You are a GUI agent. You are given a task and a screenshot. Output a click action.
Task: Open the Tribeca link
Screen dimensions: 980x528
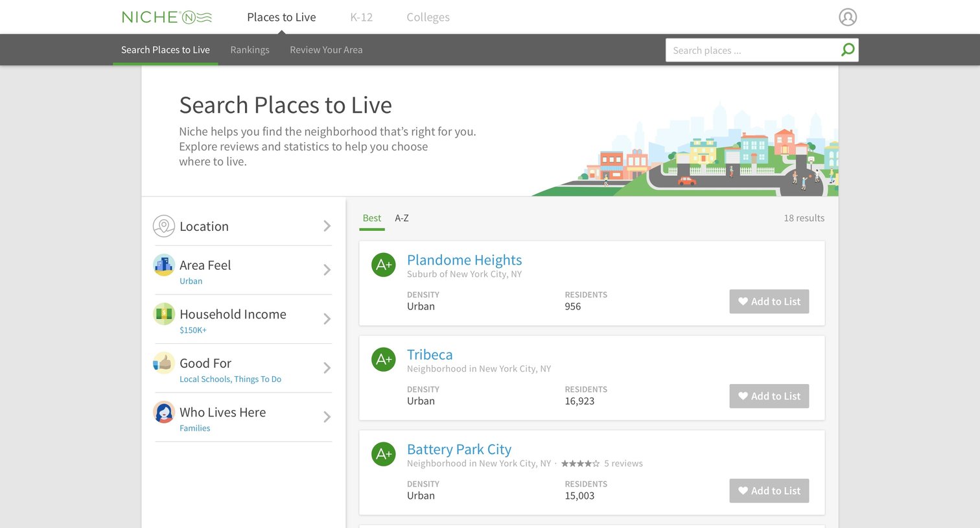[430, 355]
